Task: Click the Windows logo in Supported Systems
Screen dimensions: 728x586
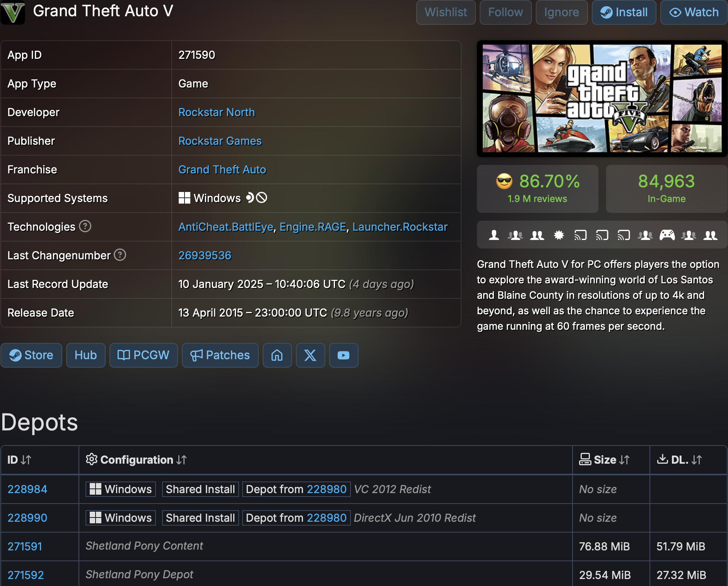Action: (185, 198)
